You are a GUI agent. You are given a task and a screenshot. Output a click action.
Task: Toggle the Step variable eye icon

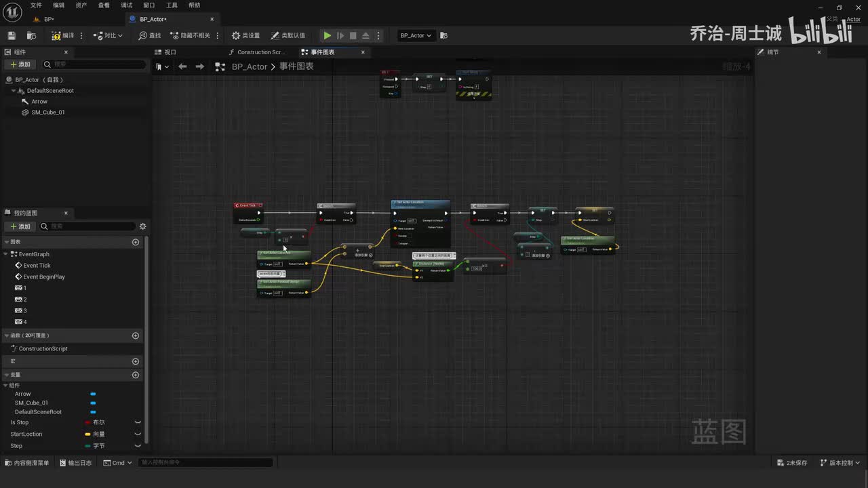coord(138,446)
